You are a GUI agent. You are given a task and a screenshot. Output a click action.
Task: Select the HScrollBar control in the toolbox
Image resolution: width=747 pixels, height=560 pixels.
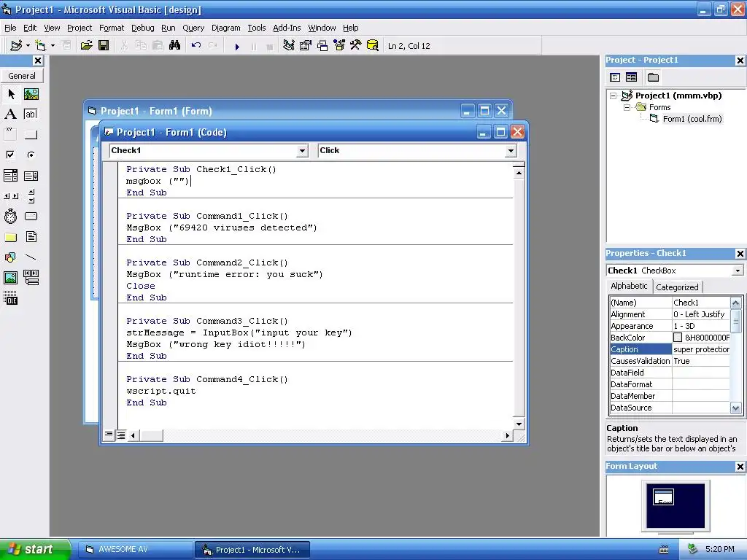point(10,195)
